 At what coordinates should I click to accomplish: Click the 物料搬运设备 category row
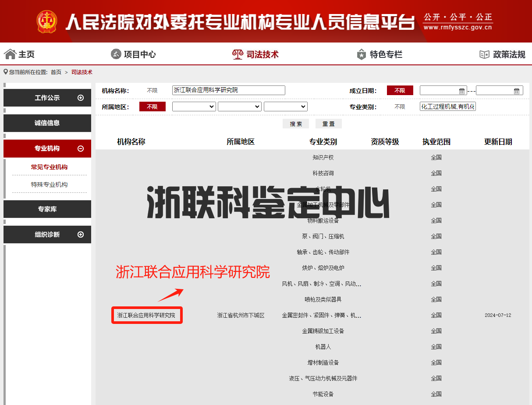click(x=323, y=220)
